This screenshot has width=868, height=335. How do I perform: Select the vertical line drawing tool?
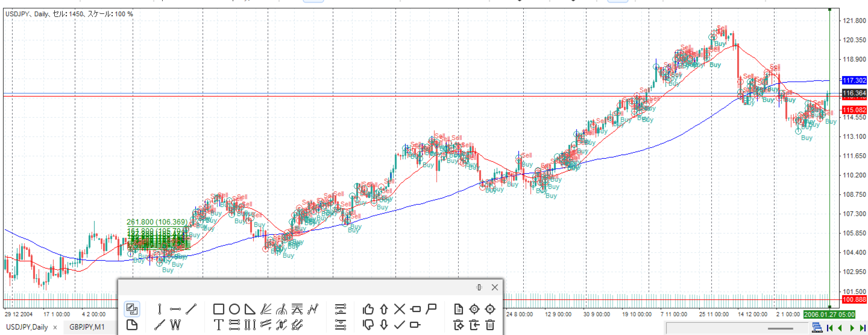(159, 309)
